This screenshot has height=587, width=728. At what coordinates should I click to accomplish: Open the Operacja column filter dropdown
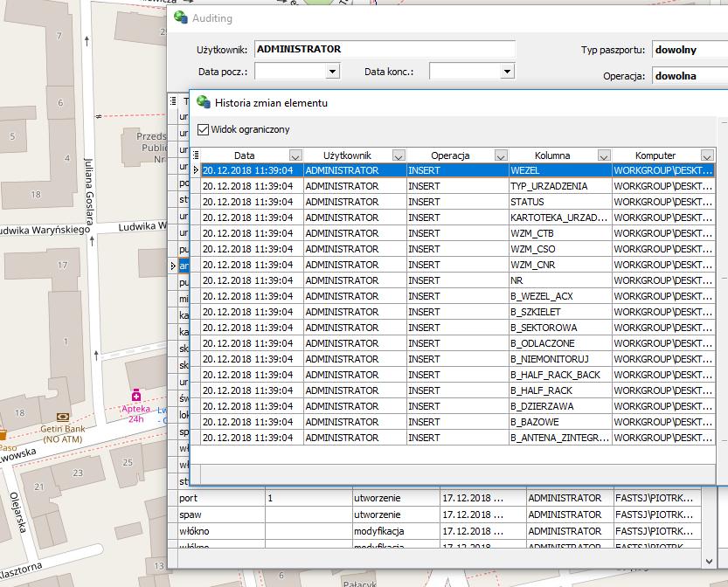pos(501,155)
